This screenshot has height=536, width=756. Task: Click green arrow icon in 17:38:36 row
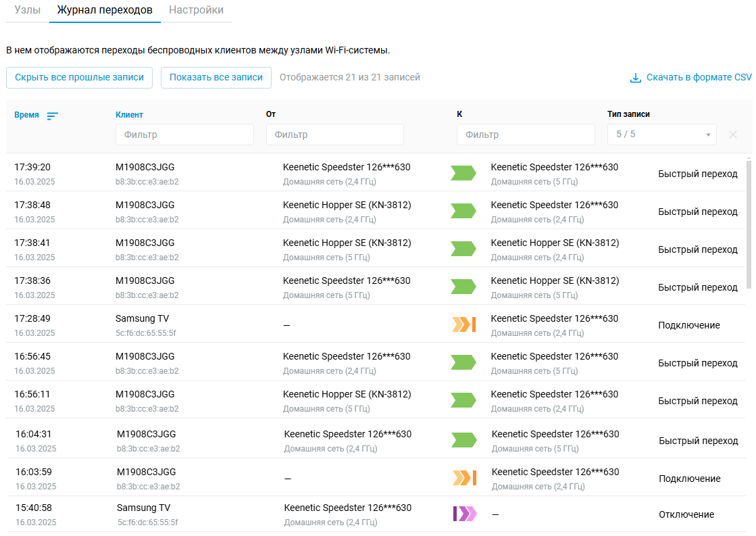(x=463, y=287)
